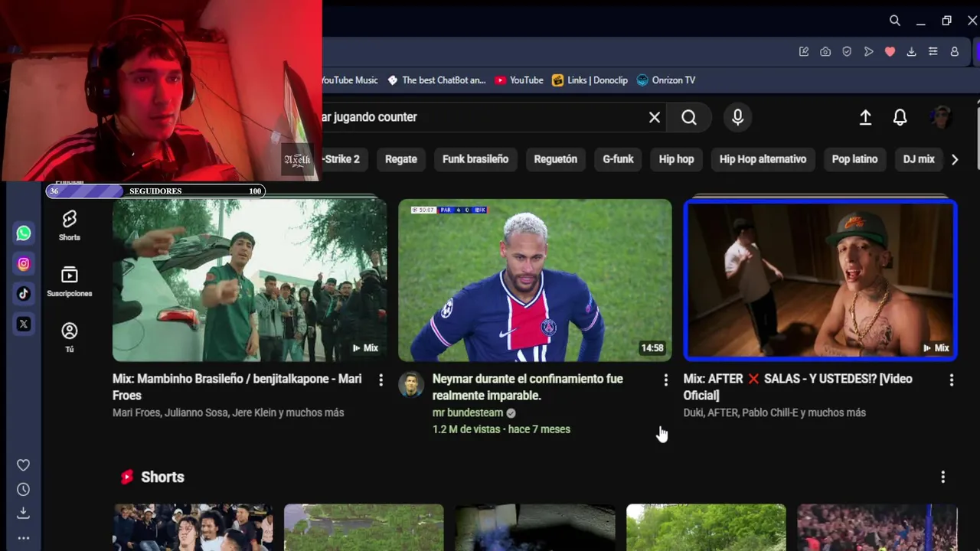This screenshot has width=980, height=551.
Task: Click the YouTube search magnifier button
Action: coord(689,117)
